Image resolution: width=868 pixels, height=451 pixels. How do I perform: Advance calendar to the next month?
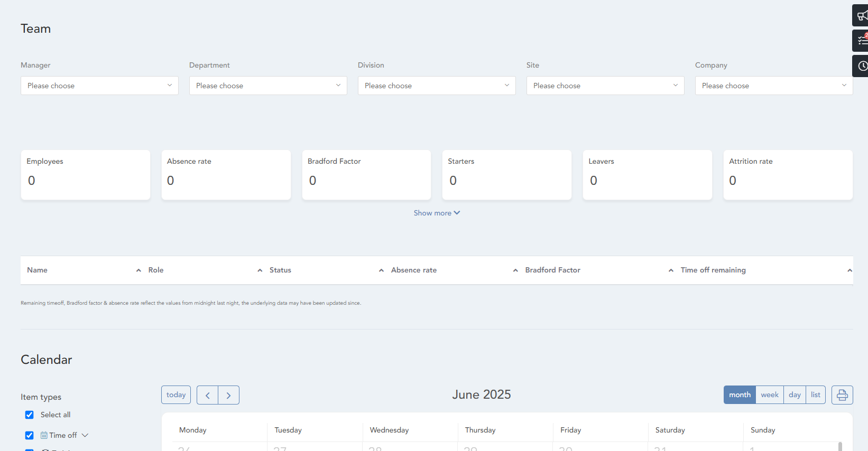(x=228, y=395)
